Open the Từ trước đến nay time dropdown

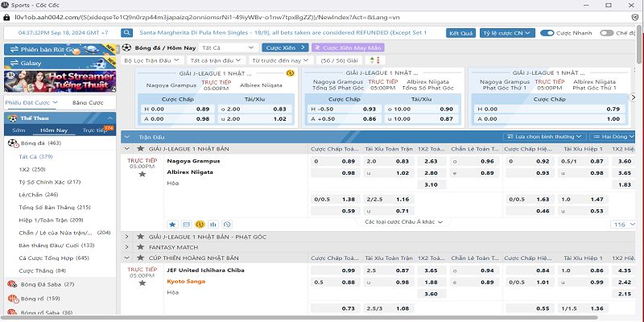coord(281,60)
